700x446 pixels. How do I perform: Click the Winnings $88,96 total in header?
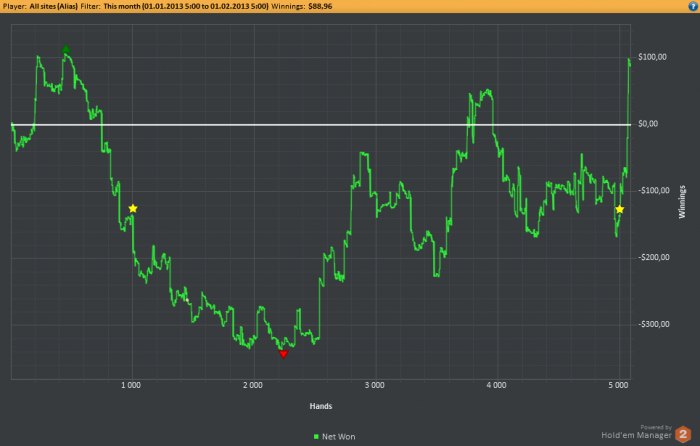(302, 6)
